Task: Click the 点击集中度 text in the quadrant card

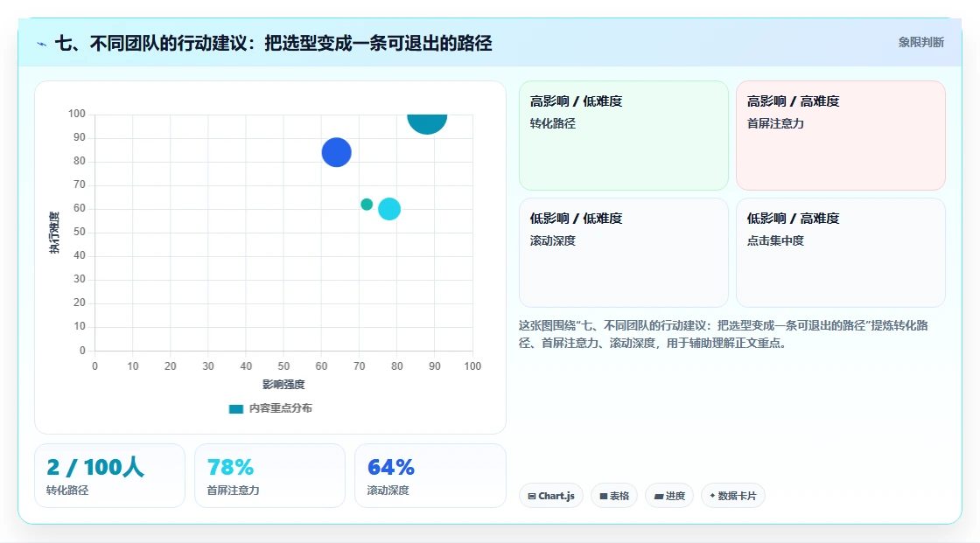Action: click(x=775, y=240)
